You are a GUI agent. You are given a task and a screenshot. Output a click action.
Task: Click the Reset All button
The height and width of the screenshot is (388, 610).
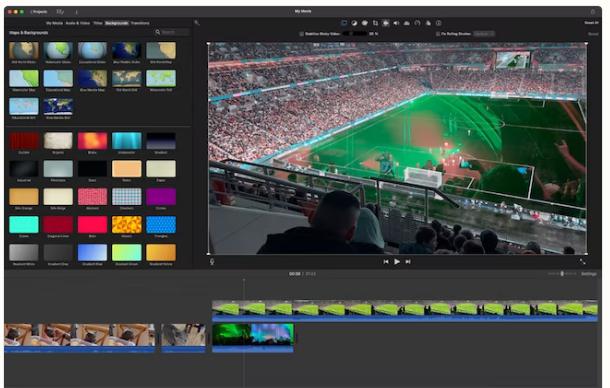click(x=591, y=23)
